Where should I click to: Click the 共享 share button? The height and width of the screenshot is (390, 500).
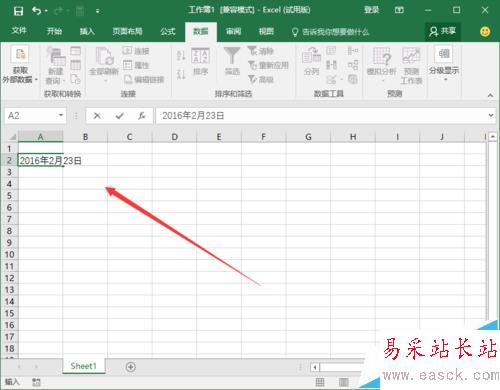[443, 31]
